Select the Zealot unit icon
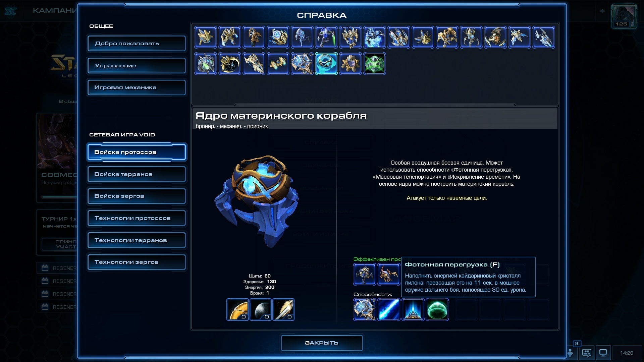The height and width of the screenshot is (362, 644). 230,37
